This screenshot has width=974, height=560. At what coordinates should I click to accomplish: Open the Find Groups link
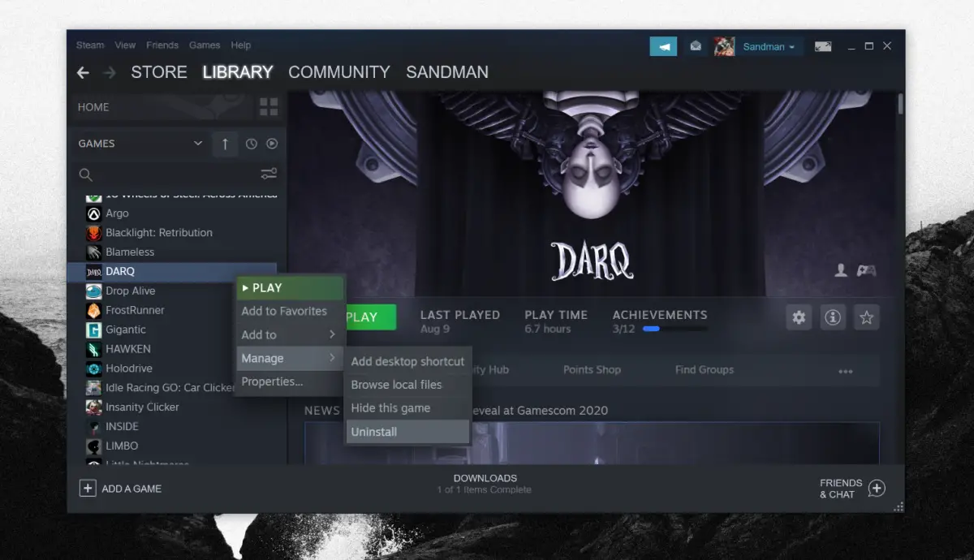[x=705, y=369]
